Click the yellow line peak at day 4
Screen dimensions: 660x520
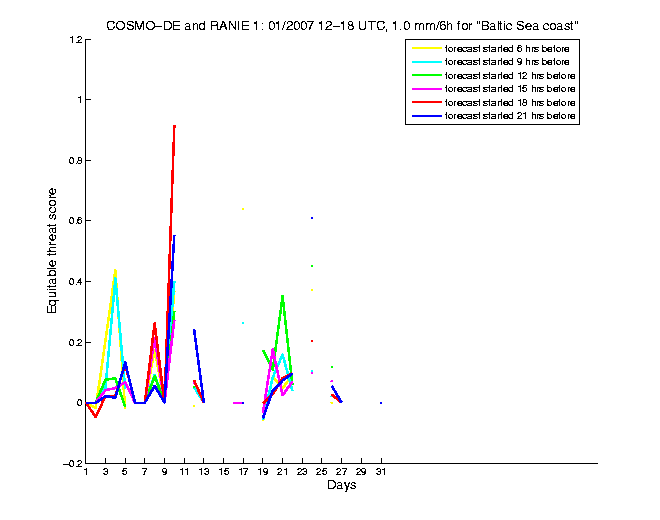tap(115, 270)
